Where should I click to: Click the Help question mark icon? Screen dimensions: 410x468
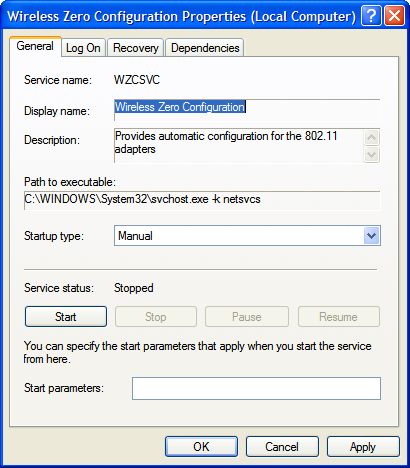pyautogui.click(x=371, y=16)
